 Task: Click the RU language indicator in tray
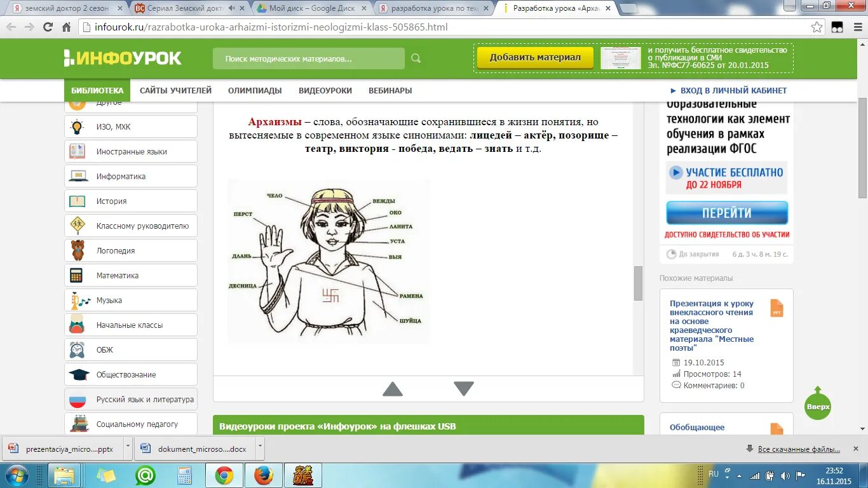tap(714, 474)
